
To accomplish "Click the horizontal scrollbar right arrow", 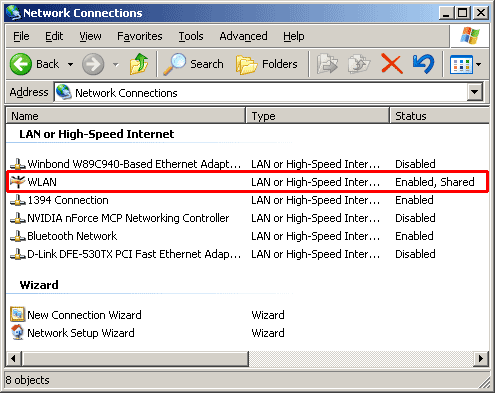I will click(x=481, y=359).
